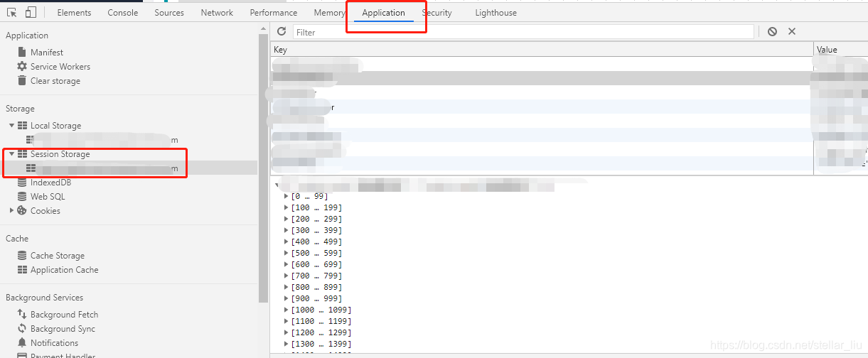Open Service Workers section
Viewport: 868px width, 358px height.
(60, 67)
